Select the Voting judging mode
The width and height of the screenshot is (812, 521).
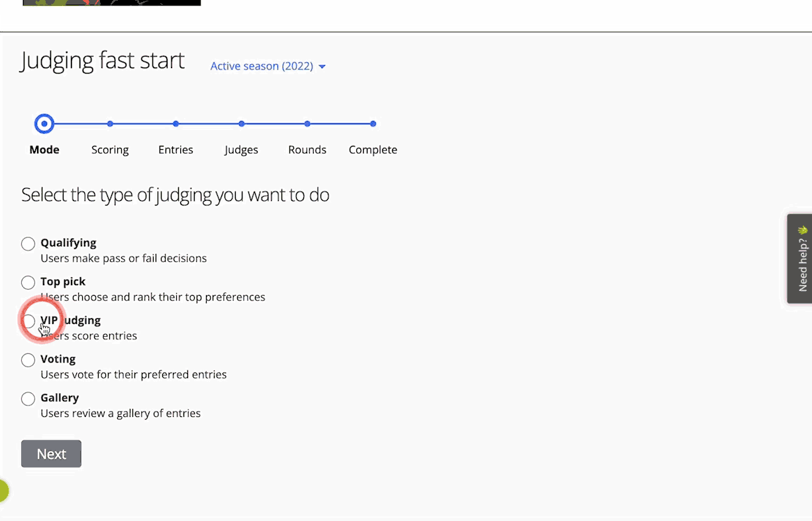[x=28, y=359]
